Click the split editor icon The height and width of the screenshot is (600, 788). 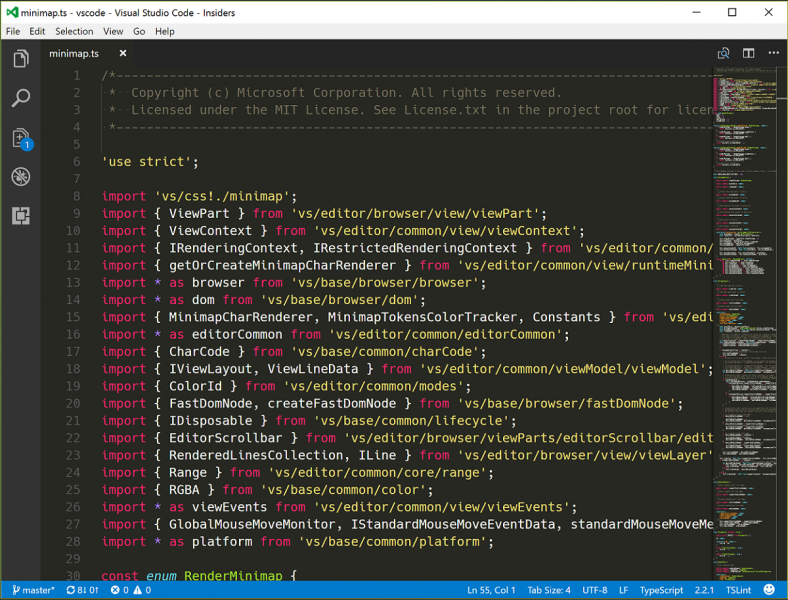click(x=748, y=53)
